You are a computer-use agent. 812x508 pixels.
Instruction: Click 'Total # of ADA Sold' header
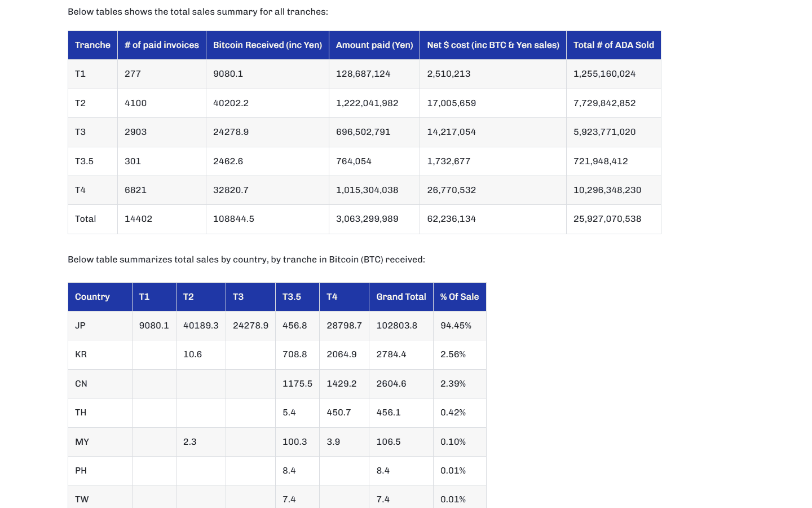[614, 45]
